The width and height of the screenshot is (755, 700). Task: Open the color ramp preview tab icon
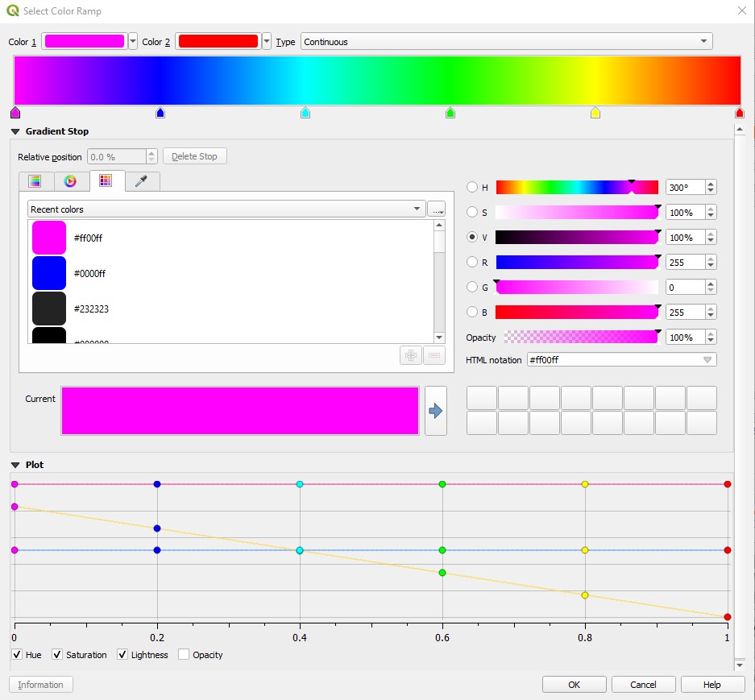pos(35,180)
